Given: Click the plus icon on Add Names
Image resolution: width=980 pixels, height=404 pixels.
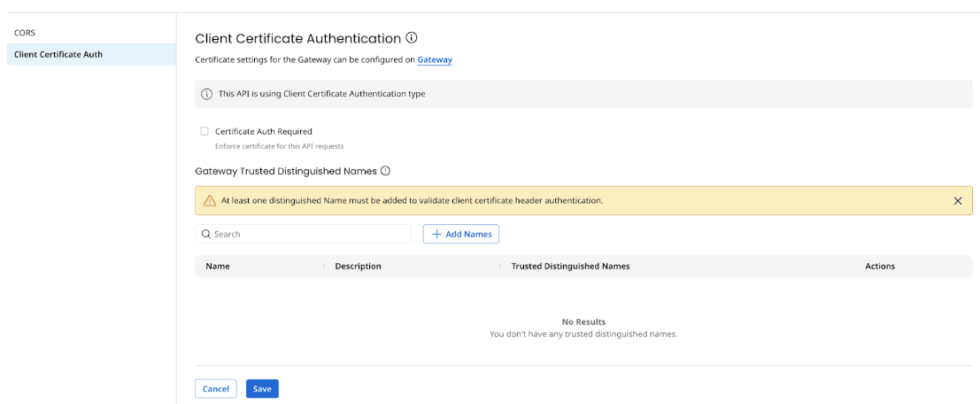Looking at the screenshot, I should coord(436,234).
